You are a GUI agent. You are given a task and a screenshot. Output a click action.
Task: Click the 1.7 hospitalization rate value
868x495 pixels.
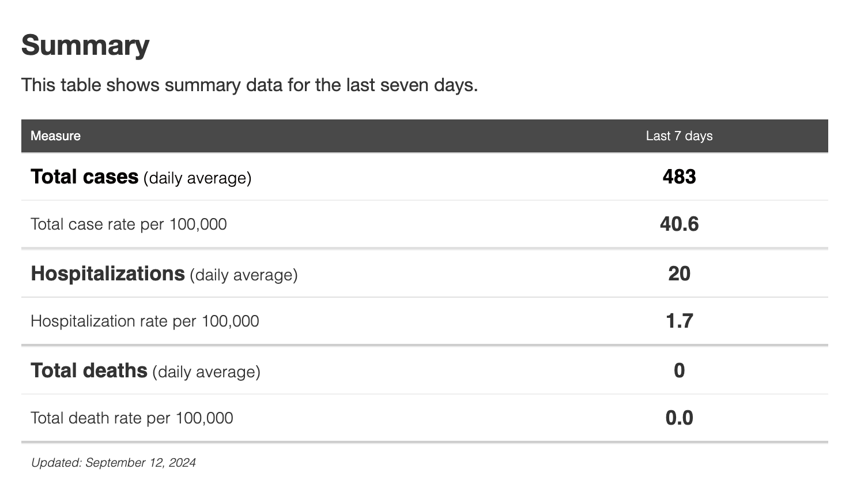[x=679, y=321]
